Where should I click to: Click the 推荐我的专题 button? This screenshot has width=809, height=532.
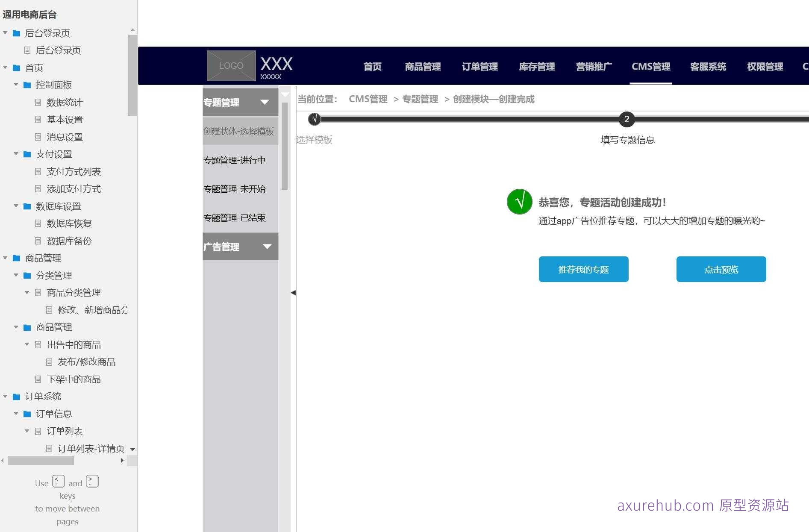pyautogui.click(x=583, y=269)
